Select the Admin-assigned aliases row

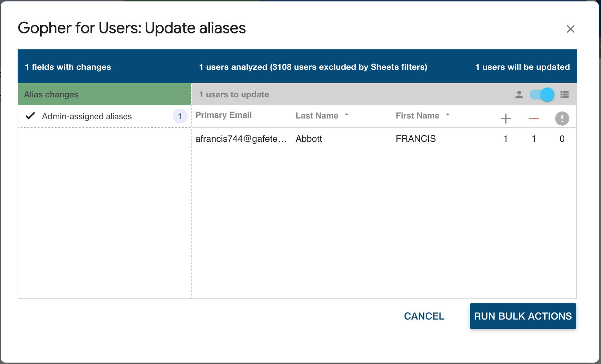[87, 116]
